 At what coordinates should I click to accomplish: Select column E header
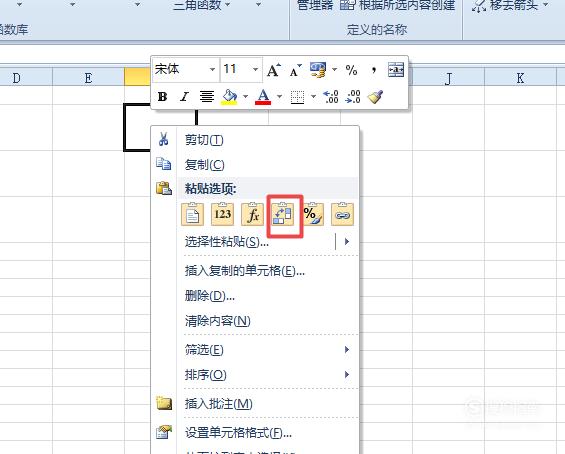click(88, 78)
